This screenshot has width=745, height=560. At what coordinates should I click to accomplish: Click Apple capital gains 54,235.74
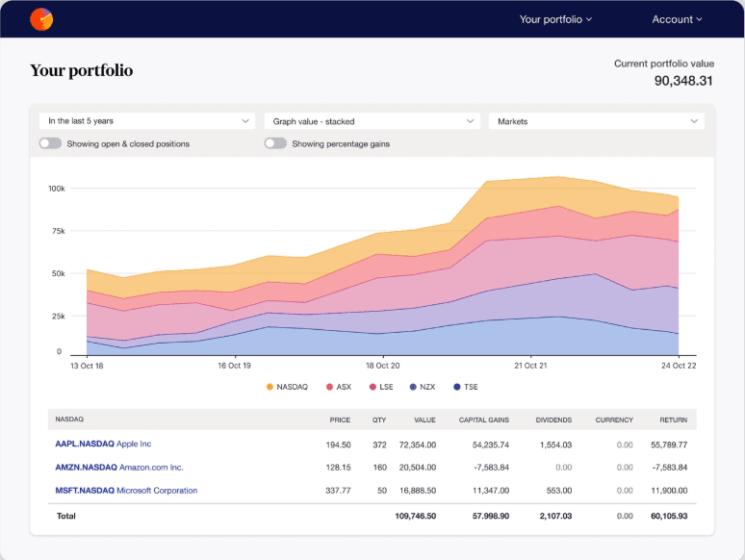(x=491, y=445)
